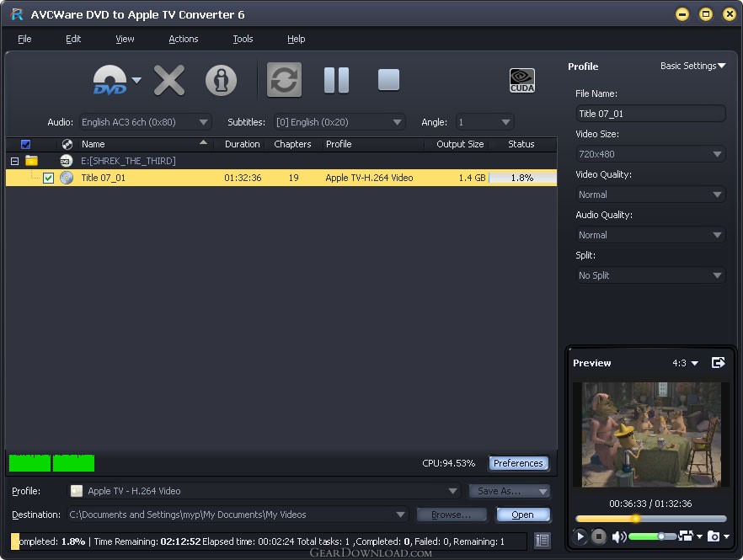The image size is (743, 560).
Task: Select the Apple TV-H.264 Video profile cell
Action: coord(369,178)
